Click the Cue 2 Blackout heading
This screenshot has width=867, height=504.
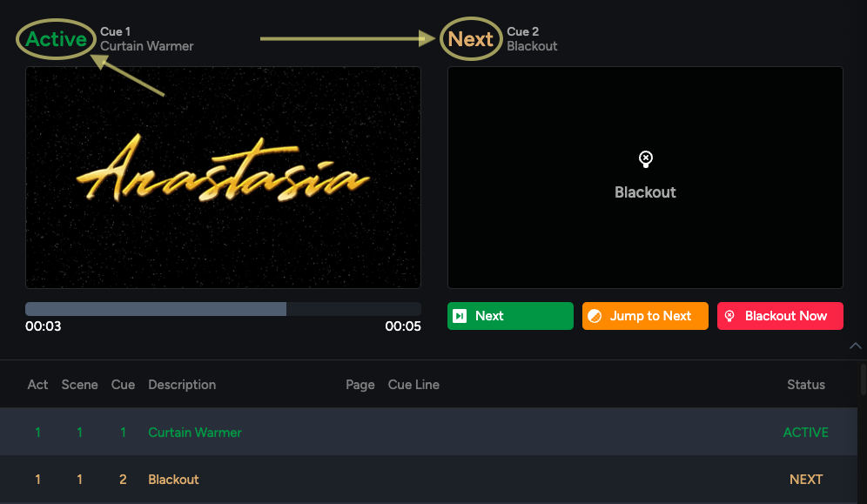[532, 38]
